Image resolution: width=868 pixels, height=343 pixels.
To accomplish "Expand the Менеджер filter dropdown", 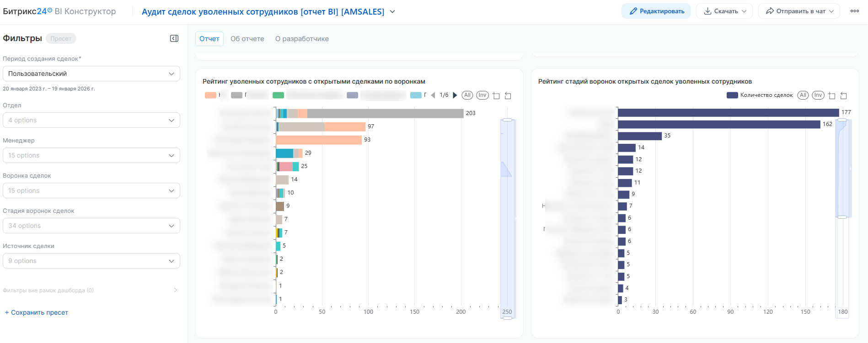I will (91, 155).
